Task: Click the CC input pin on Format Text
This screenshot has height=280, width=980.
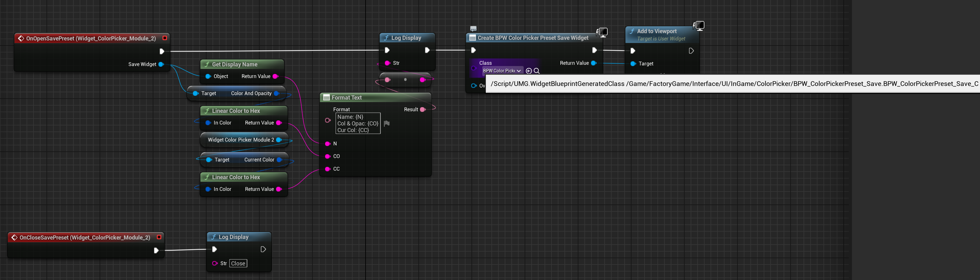Action: tap(328, 169)
